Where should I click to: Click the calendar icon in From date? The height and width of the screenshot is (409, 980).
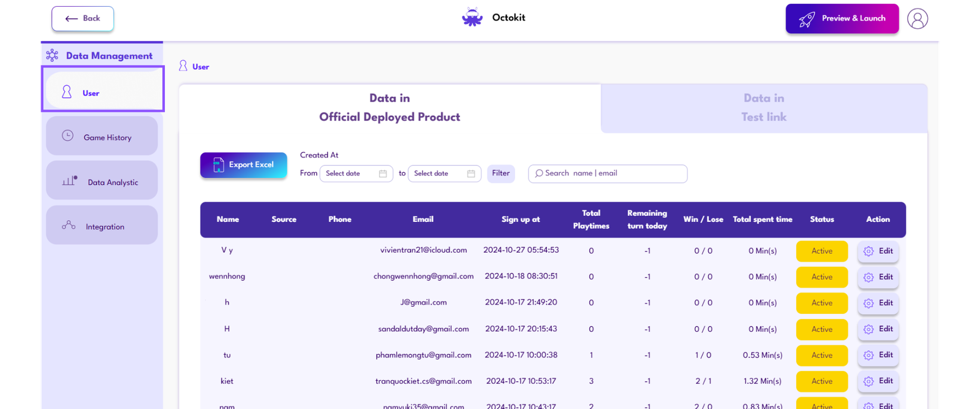pyautogui.click(x=383, y=174)
